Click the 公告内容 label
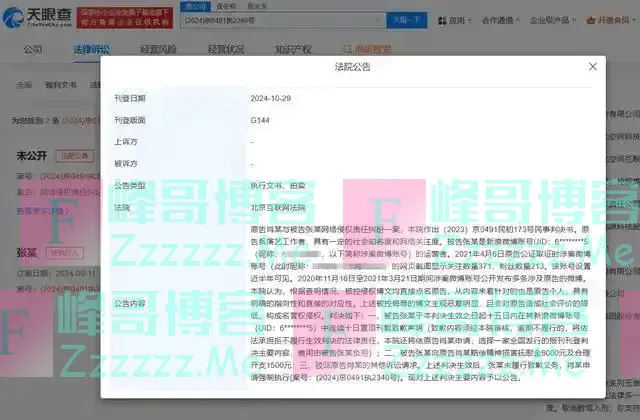 [130, 304]
